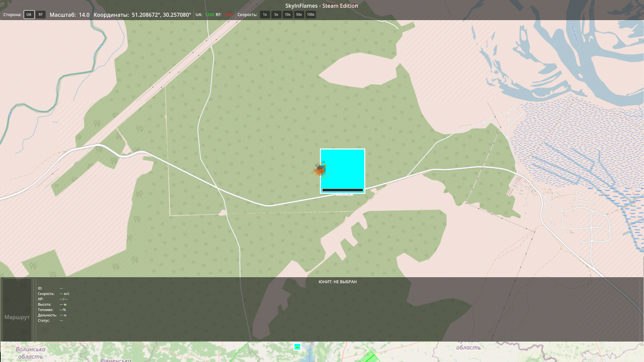644x362 pixels.
Task: Click the green UA score 1200
Action: [x=209, y=15]
